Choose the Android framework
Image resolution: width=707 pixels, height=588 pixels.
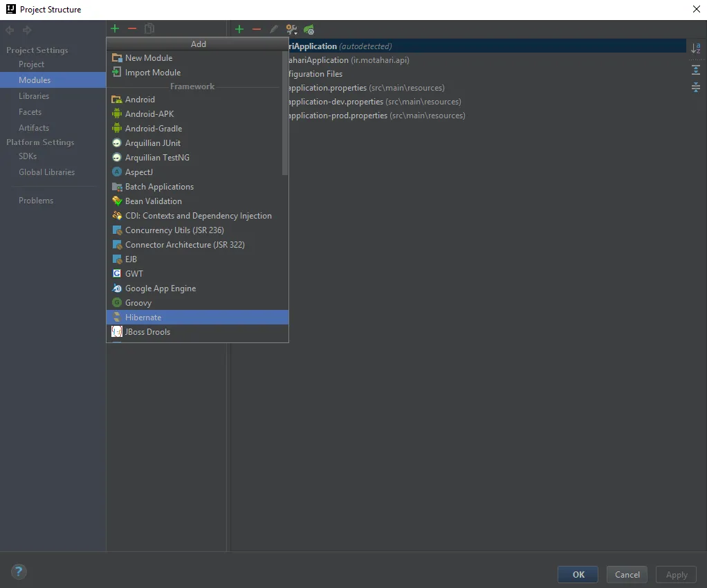coord(197,99)
